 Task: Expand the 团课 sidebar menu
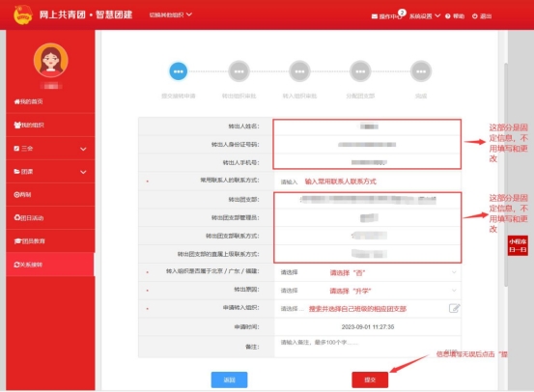click(x=50, y=172)
